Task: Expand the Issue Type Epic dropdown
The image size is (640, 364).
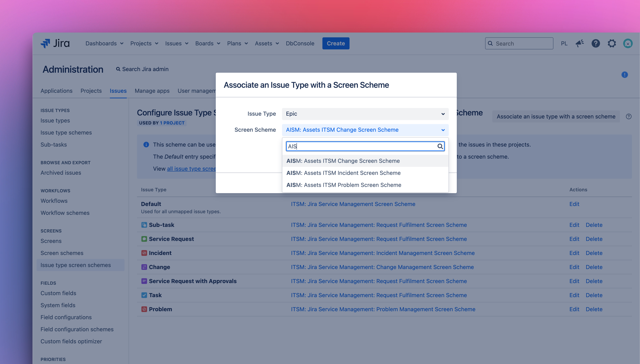Action: tap(365, 114)
